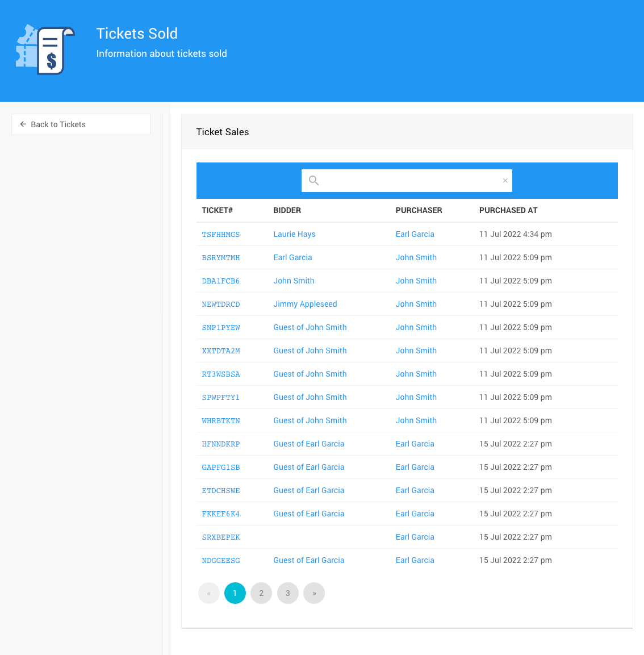Click the TICKET# column header
644x655 pixels.
coord(218,210)
